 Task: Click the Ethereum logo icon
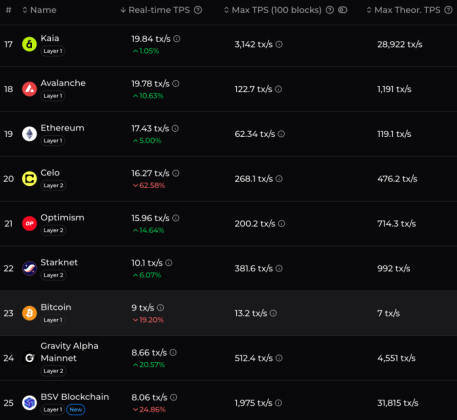tap(29, 134)
